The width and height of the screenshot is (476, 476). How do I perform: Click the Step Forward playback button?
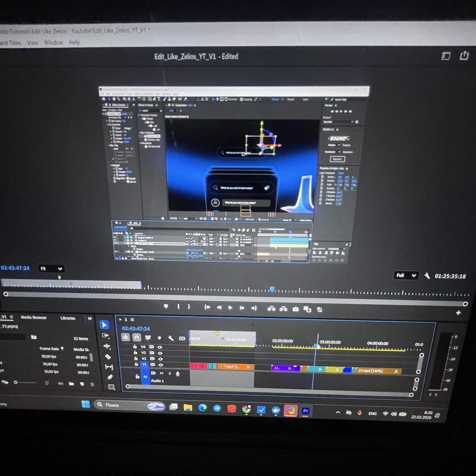242,308
